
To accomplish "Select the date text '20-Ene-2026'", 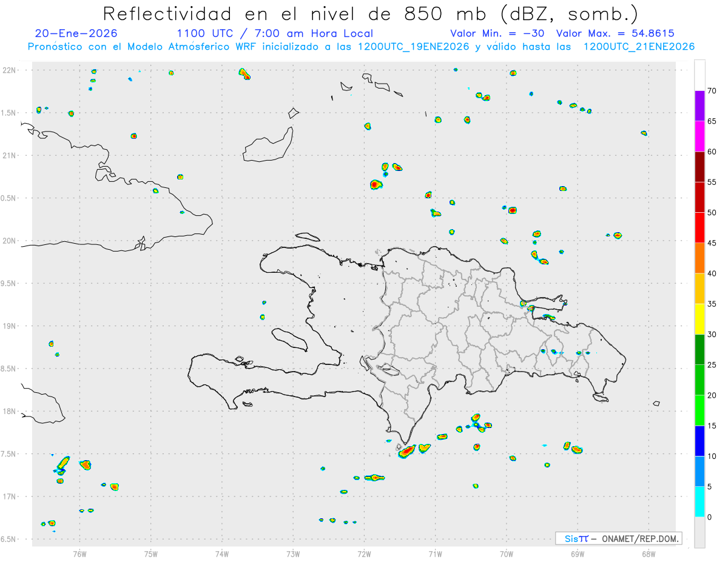I will pyautogui.click(x=76, y=33).
